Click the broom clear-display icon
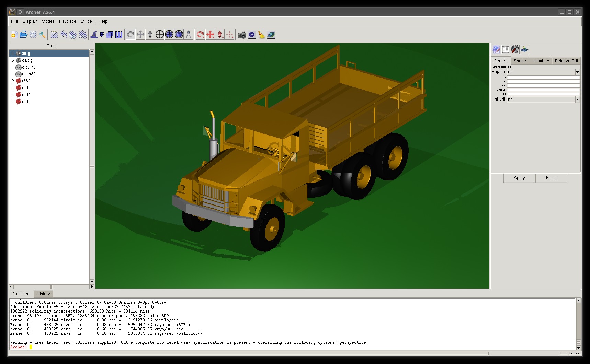The image size is (590, 364). (x=261, y=35)
